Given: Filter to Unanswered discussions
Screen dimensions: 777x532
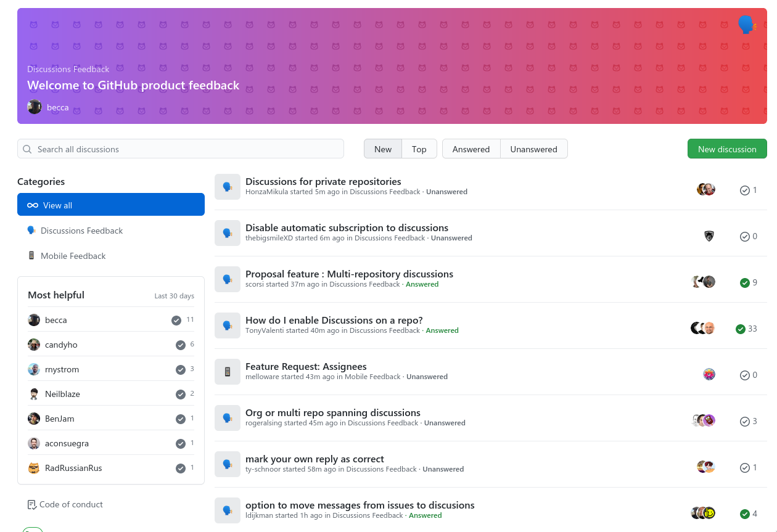Looking at the screenshot, I should [x=533, y=149].
